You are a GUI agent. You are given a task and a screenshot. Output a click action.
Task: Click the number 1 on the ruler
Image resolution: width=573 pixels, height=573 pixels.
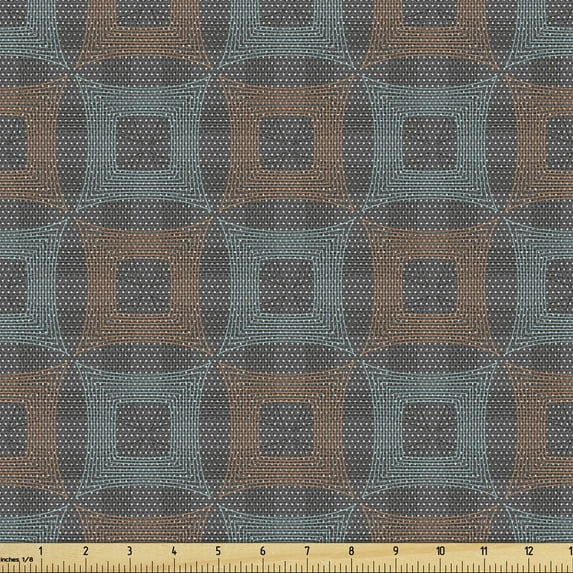pos(41,551)
